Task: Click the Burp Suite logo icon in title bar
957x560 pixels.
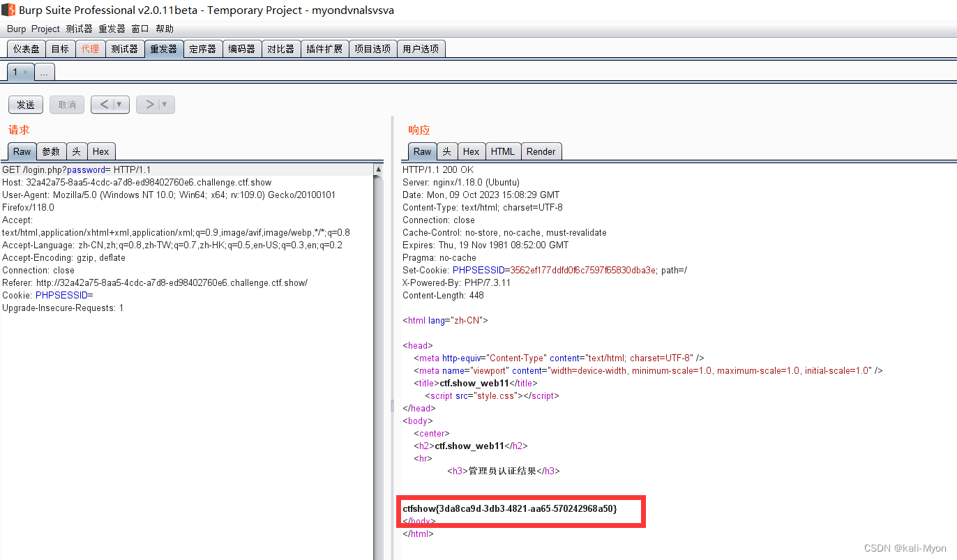Action: tap(8, 10)
